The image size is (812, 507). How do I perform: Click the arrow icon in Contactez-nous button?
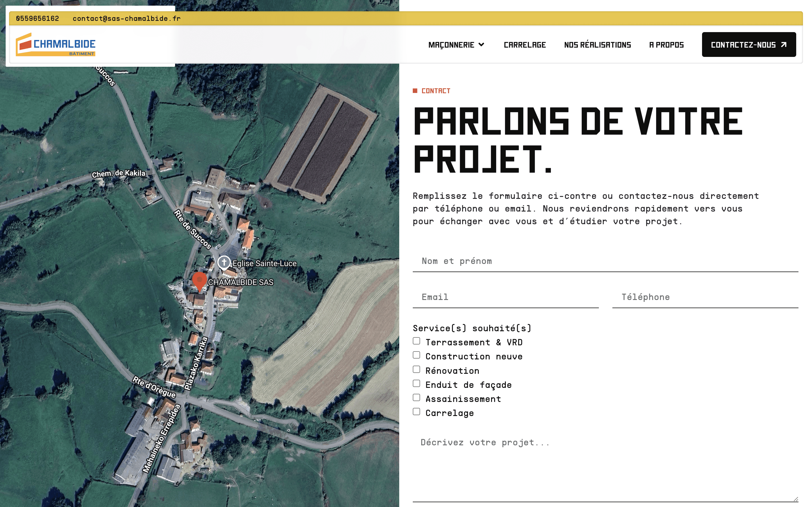point(784,45)
